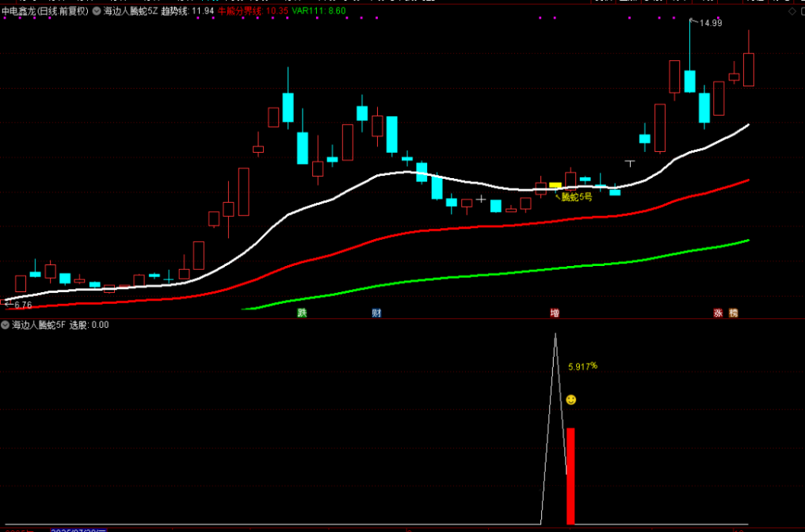Click the yellow smiley face signal icon
805x532 pixels.
(570, 400)
